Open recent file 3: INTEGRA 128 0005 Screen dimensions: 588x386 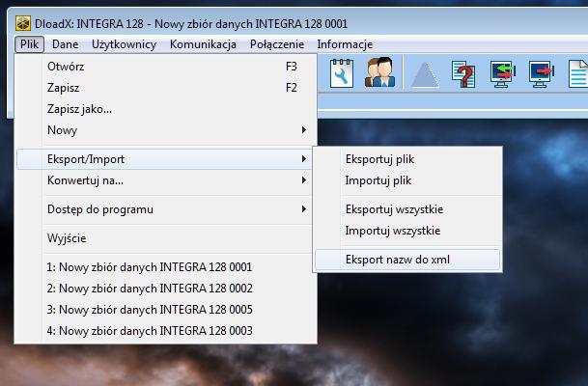coord(165,310)
